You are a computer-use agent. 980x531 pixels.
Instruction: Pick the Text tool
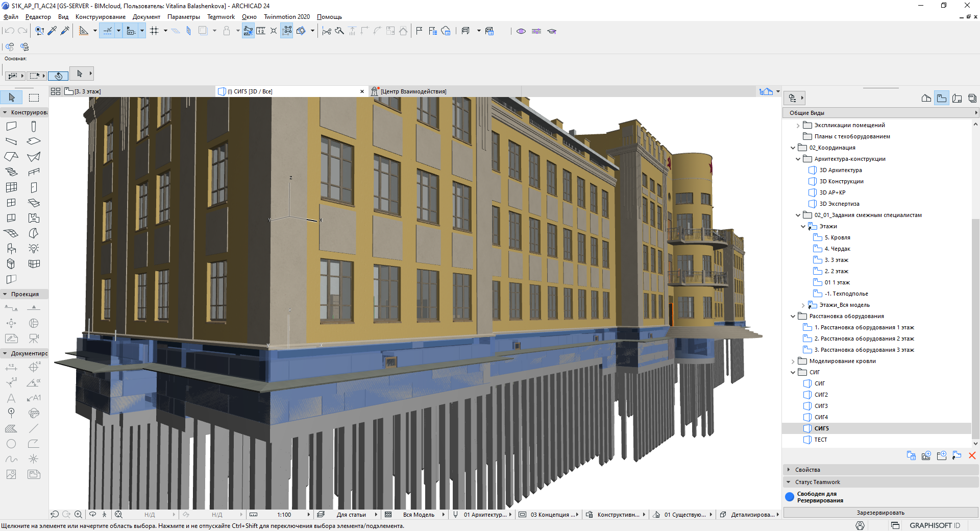[11, 398]
